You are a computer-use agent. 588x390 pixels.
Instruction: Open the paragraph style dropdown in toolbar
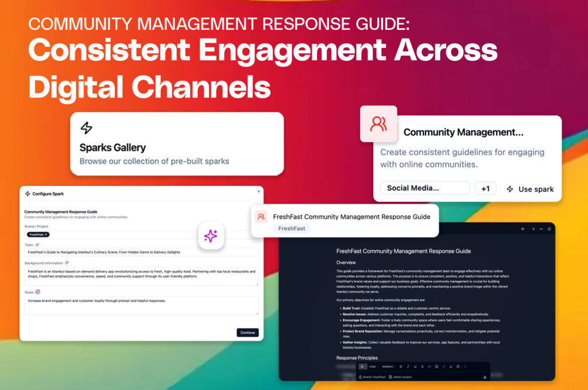363,366
